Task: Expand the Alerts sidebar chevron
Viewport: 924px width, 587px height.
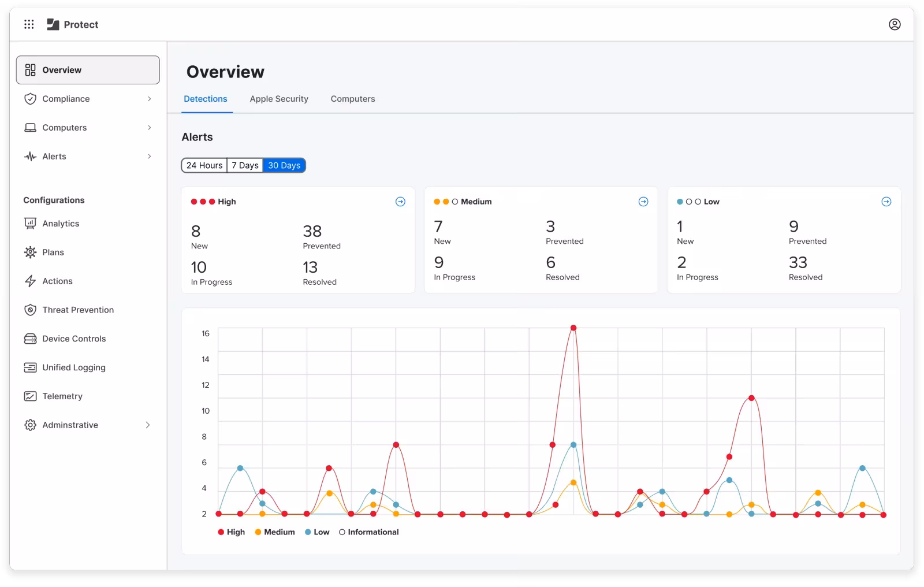Action: tap(150, 157)
